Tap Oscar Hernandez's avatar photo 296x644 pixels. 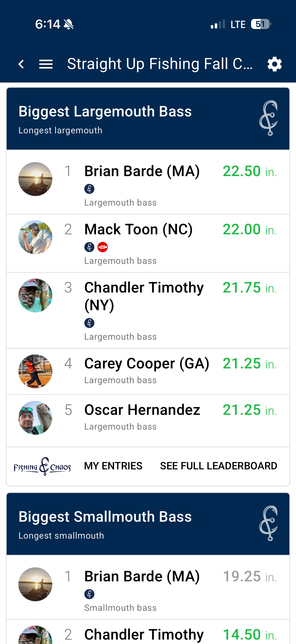click(x=35, y=418)
